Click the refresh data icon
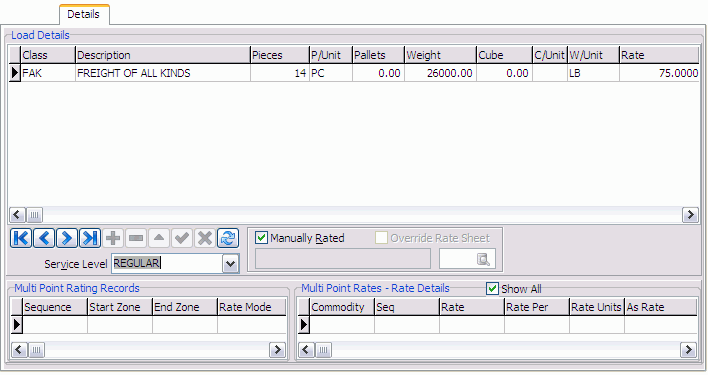708x375 pixels. (228, 238)
